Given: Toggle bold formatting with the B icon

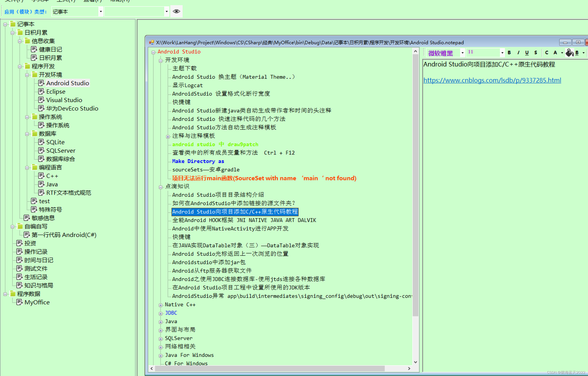Looking at the screenshot, I should (x=509, y=52).
